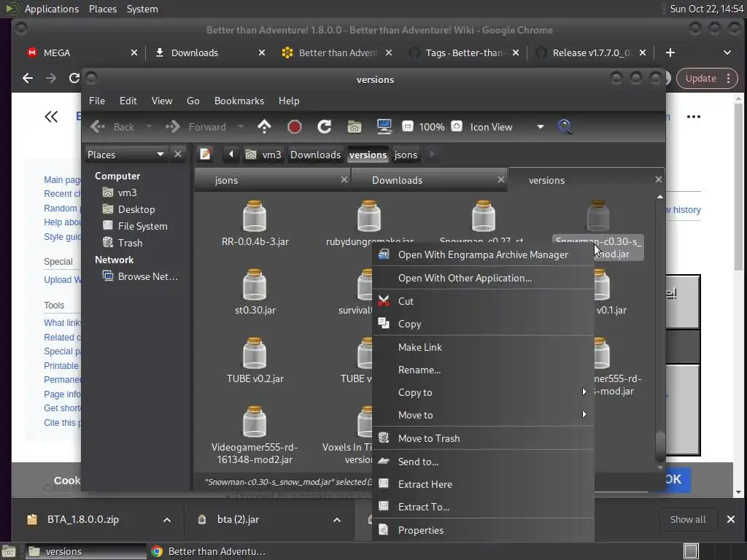Open the Go menu

pos(193,101)
